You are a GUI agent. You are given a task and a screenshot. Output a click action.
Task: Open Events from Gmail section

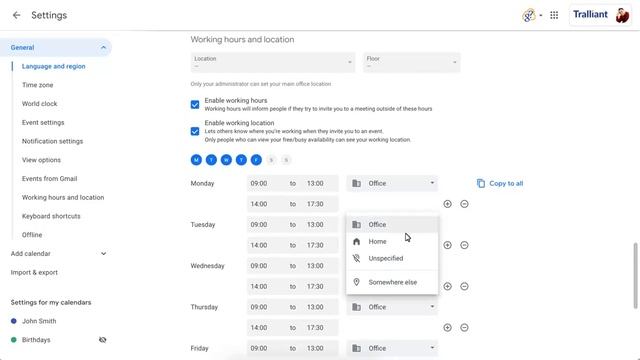[x=49, y=178]
